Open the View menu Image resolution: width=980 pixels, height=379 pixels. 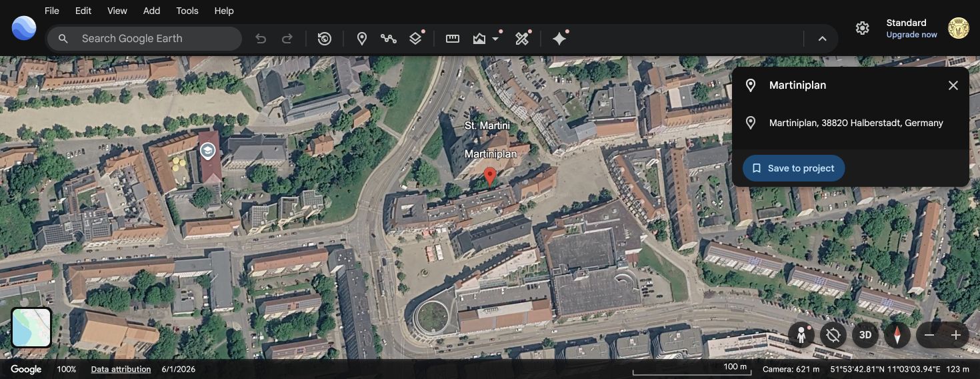point(117,11)
